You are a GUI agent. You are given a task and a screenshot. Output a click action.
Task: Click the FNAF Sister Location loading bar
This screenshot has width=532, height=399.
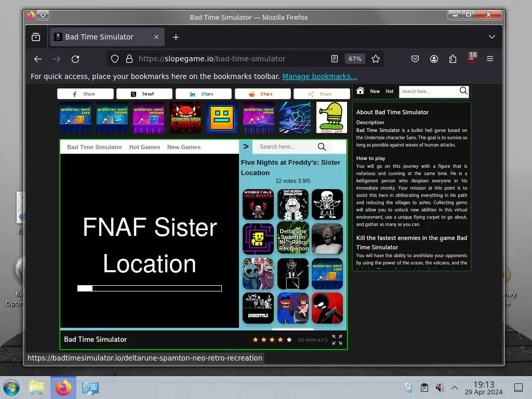click(150, 288)
